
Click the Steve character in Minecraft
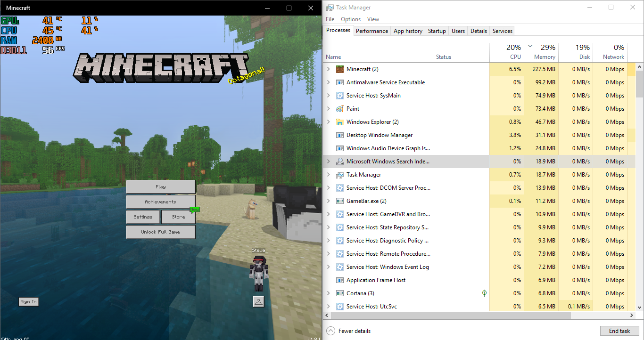[x=258, y=273]
